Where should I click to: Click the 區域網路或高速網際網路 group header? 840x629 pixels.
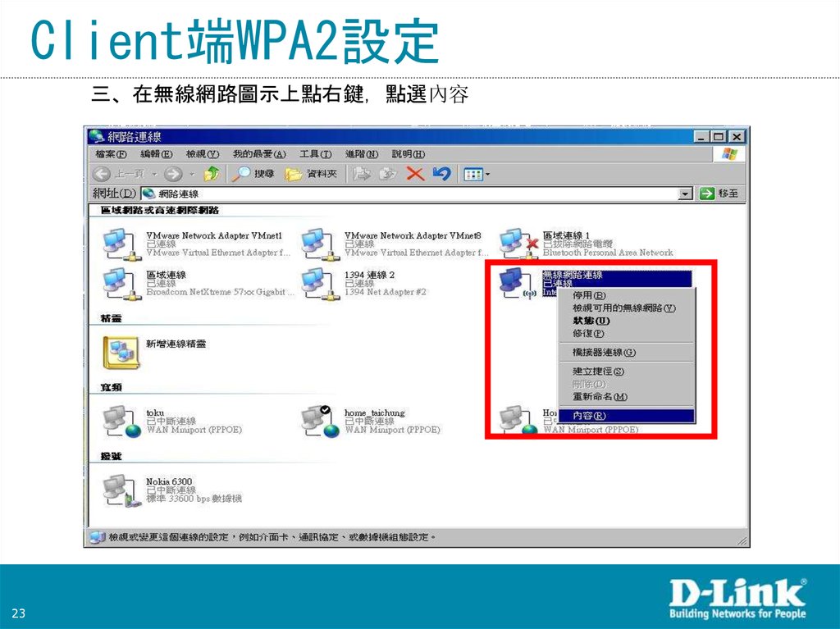point(160,210)
